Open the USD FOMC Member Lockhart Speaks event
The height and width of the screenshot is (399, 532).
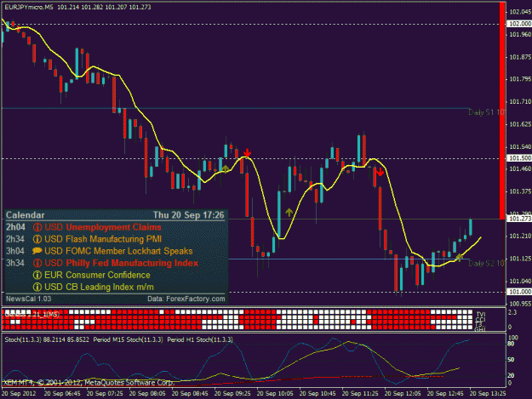pos(118,251)
